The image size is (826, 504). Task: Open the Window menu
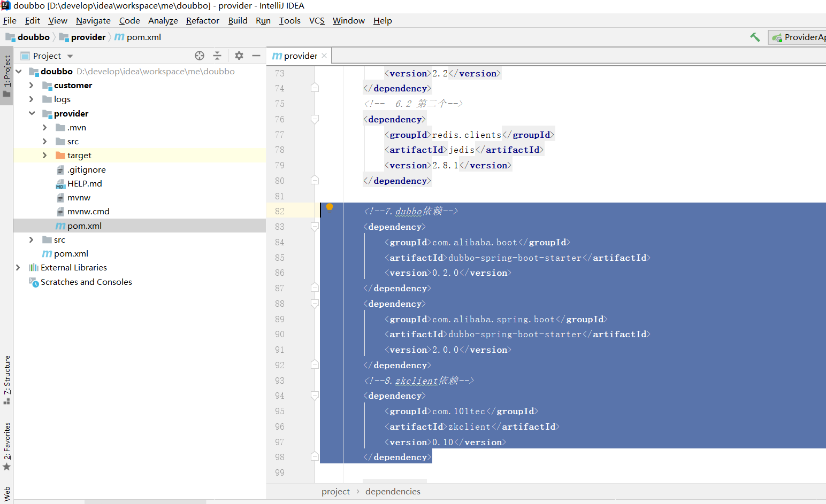click(x=349, y=20)
